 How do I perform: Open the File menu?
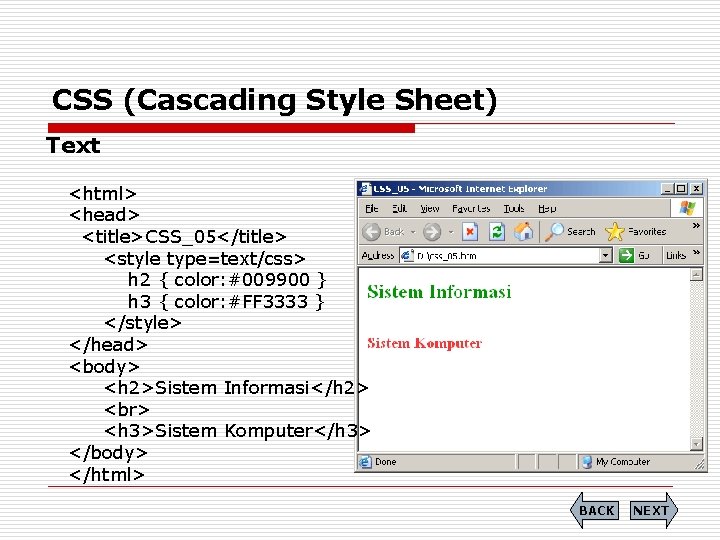click(371, 208)
